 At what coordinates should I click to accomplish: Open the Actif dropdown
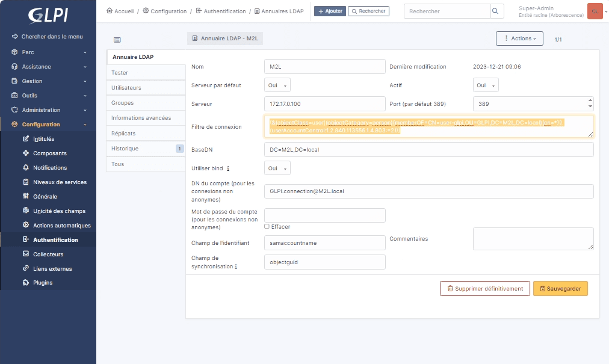coord(485,85)
